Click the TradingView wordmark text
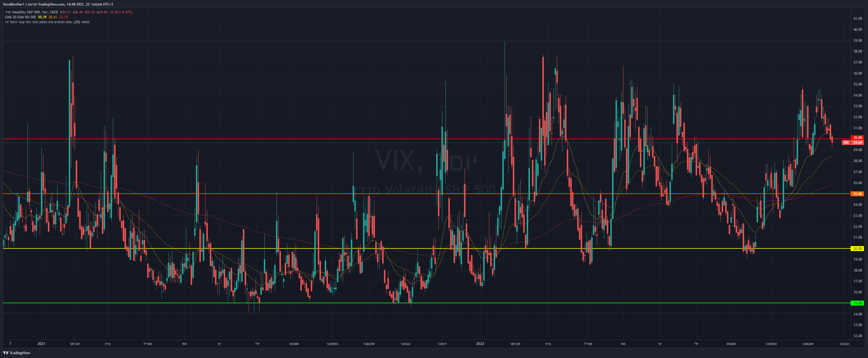Screen dimensions: 868x358 pyautogui.click(x=20, y=353)
